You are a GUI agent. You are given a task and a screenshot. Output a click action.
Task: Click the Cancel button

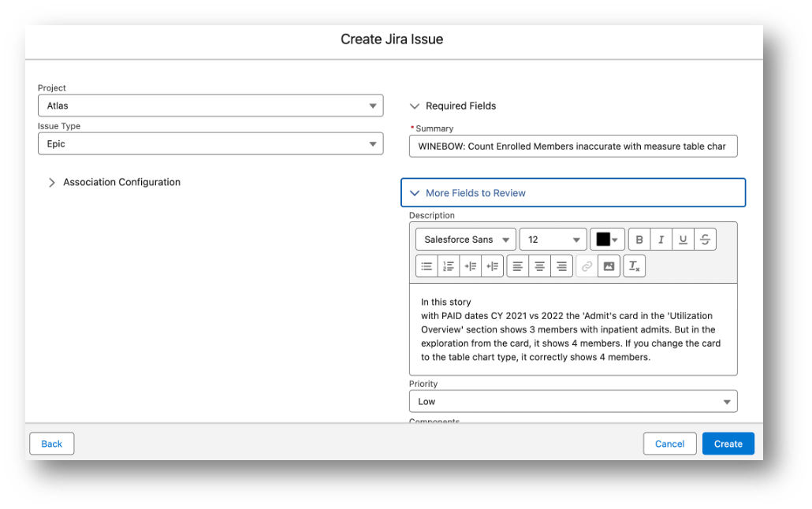tap(669, 444)
